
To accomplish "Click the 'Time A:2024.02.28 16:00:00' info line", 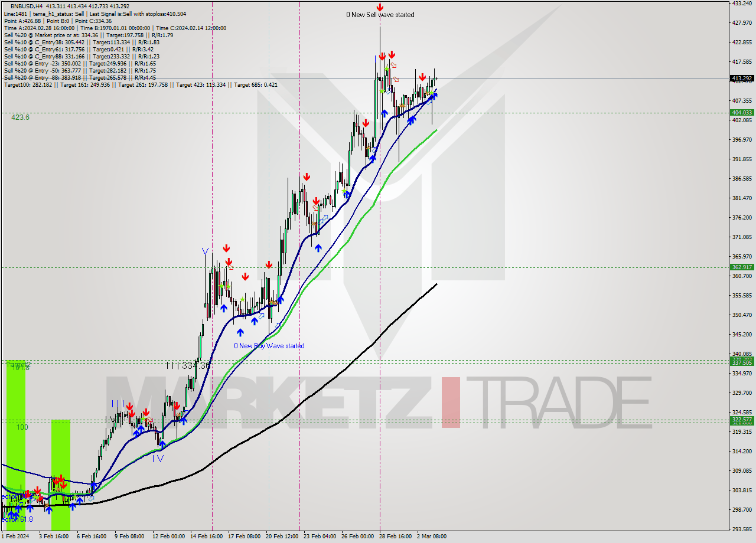I will click(115, 28).
